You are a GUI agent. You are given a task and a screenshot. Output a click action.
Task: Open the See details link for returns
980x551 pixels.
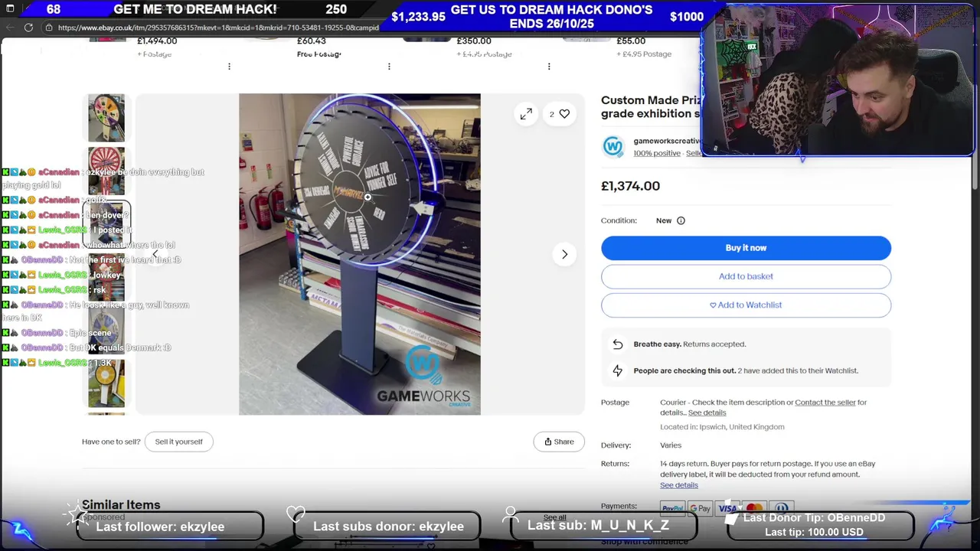pyautogui.click(x=679, y=485)
